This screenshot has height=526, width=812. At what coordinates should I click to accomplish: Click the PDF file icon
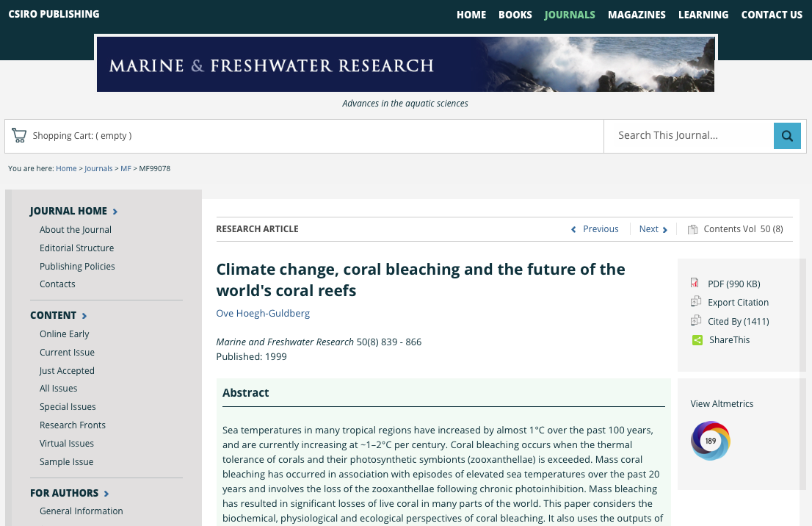point(695,283)
